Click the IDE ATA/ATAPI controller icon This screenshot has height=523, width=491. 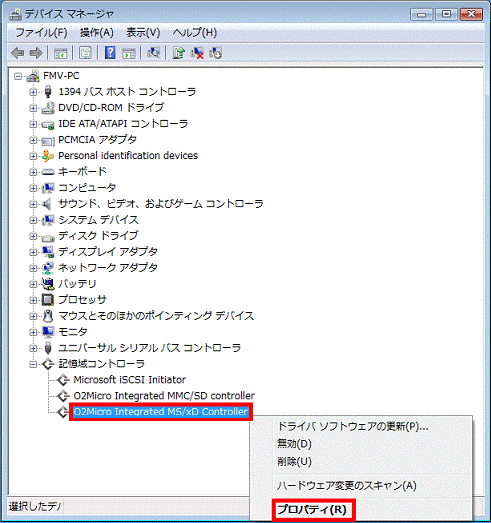pos(48,124)
